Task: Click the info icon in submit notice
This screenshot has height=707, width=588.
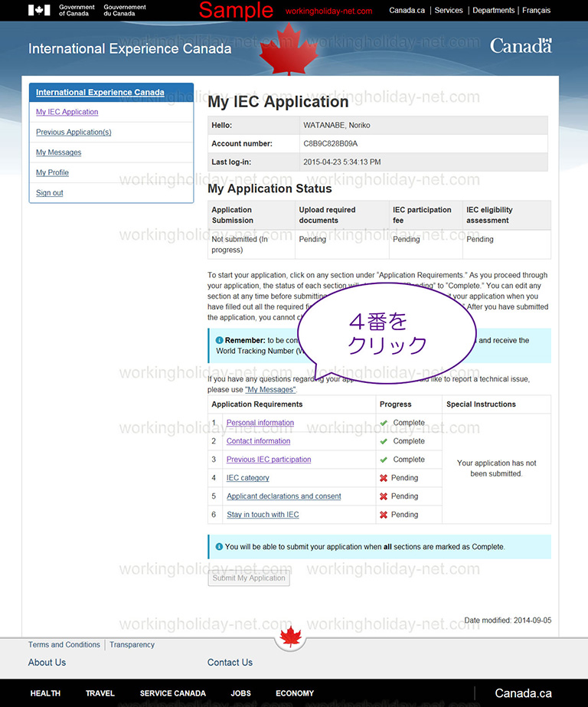Action: pos(219,546)
